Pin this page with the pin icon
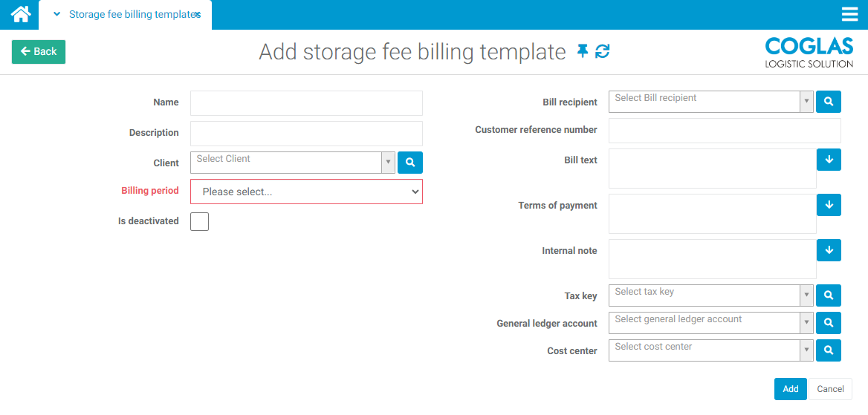 (x=583, y=51)
